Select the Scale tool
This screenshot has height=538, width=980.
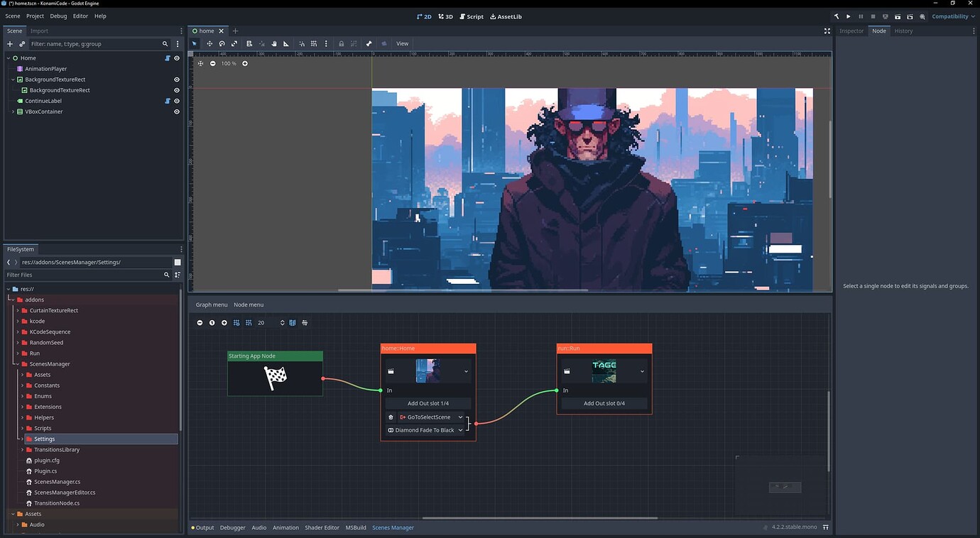click(x=234, y=43)
